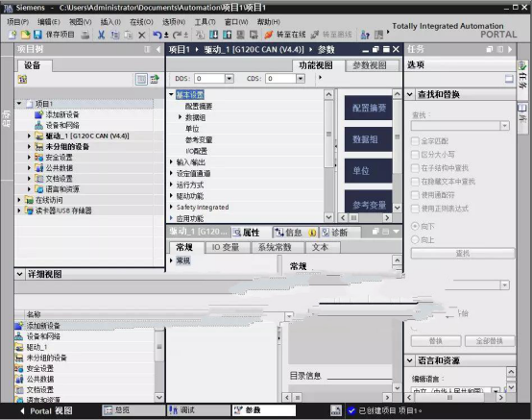Viewport: 532px width, 420px height.
Task: Click the export icon in project tree toolbar
Action: click(155, 80)
